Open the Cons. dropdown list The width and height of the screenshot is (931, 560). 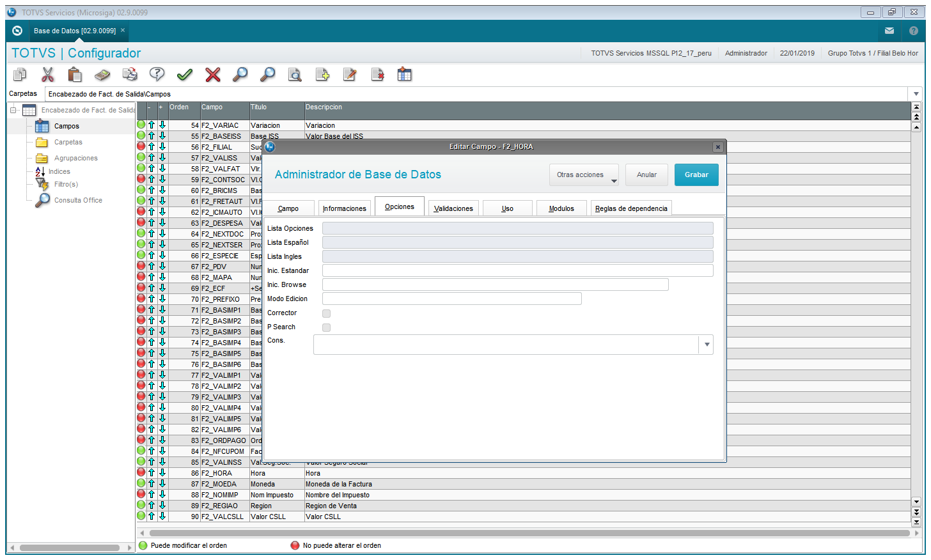pyautogui.click(x=707, y=345)
